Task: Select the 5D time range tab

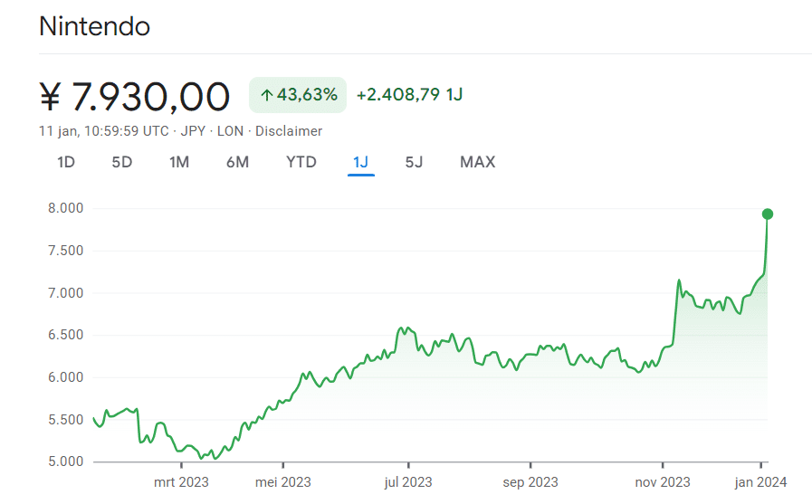Action: pos(121,163)
